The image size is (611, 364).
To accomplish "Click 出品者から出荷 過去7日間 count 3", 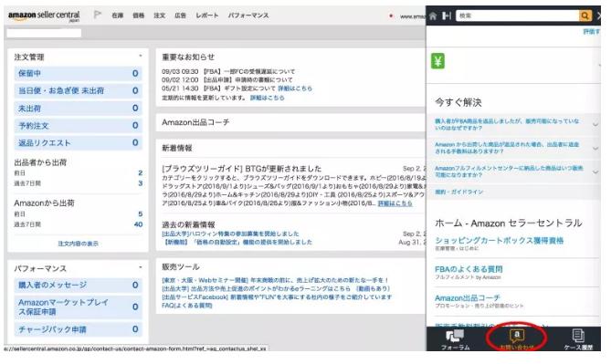I will click(x=141, y=183).
